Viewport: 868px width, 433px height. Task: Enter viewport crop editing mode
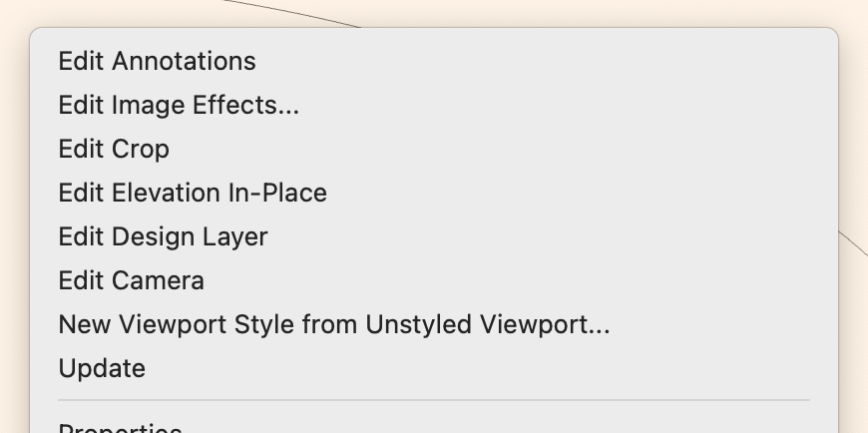click(x=114, y=150)
